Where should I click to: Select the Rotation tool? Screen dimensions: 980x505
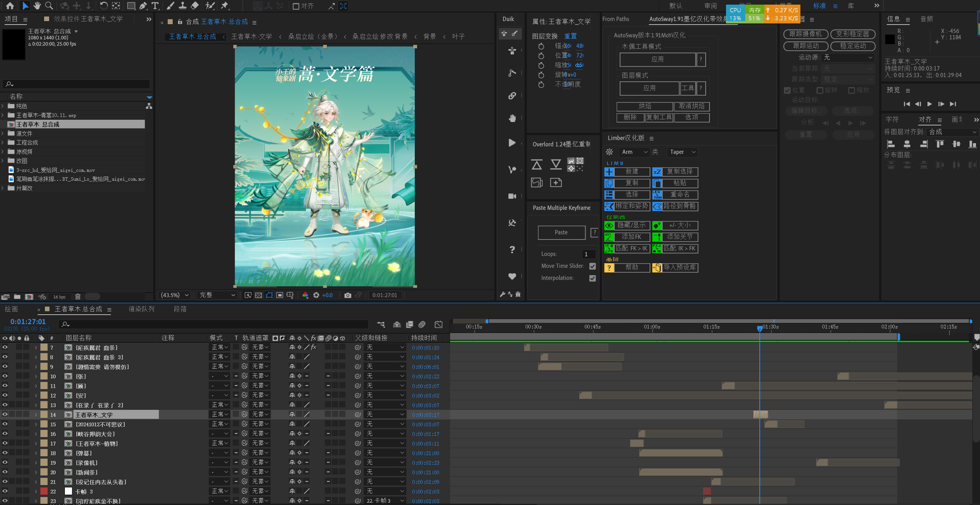click(104, 6)
